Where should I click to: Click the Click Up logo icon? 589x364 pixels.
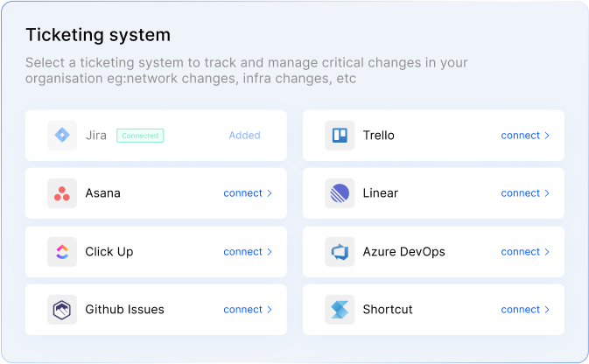(62, 252)
